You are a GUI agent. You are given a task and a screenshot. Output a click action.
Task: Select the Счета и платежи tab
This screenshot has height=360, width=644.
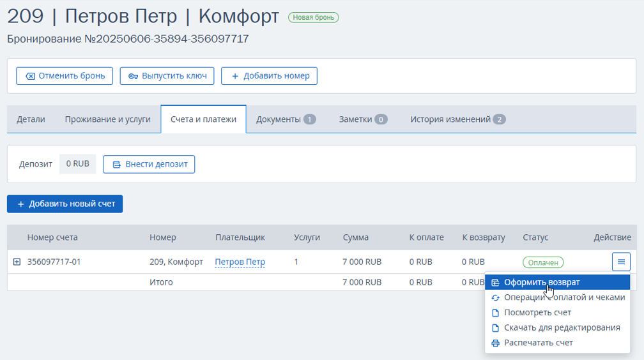[x=203, y=119]
